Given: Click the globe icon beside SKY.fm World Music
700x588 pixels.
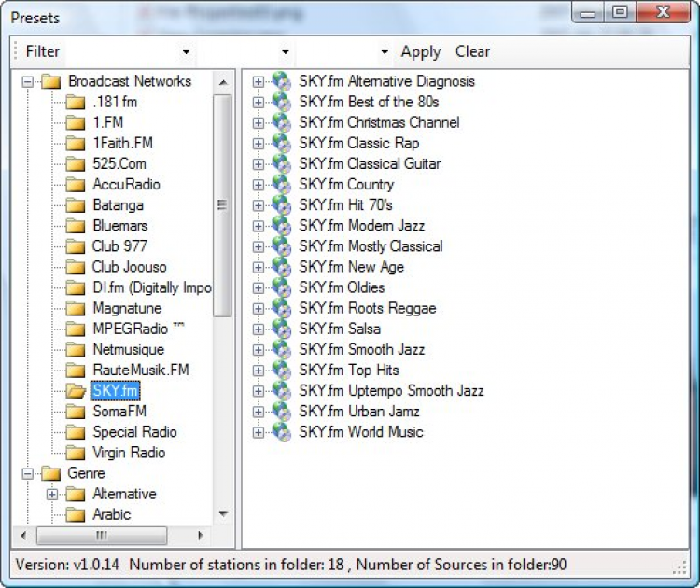Looking at the screenshot, I should [x=282, y=432].
